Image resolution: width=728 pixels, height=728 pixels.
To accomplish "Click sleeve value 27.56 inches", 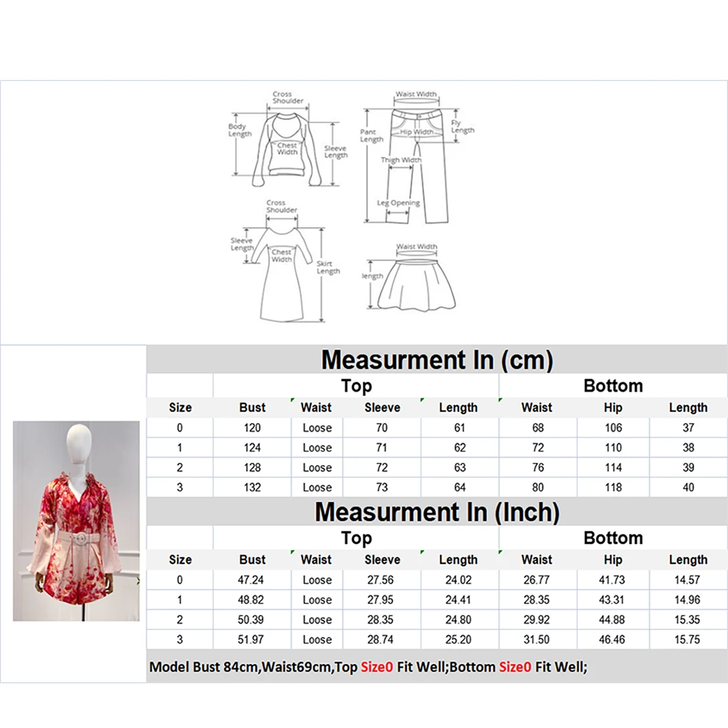I will pos(380,580).
